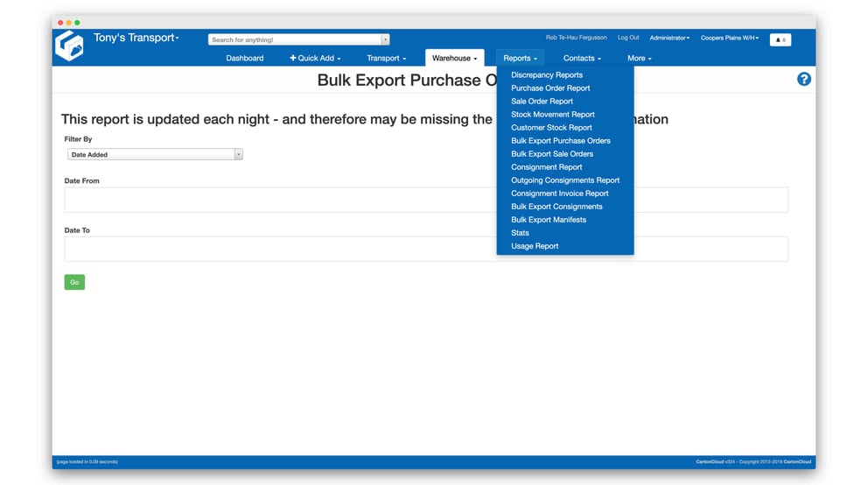Viewport: 868px width, 485px height.
Task: Select Discrepancy Reports from the menu
Action: [x=547, y=74]
